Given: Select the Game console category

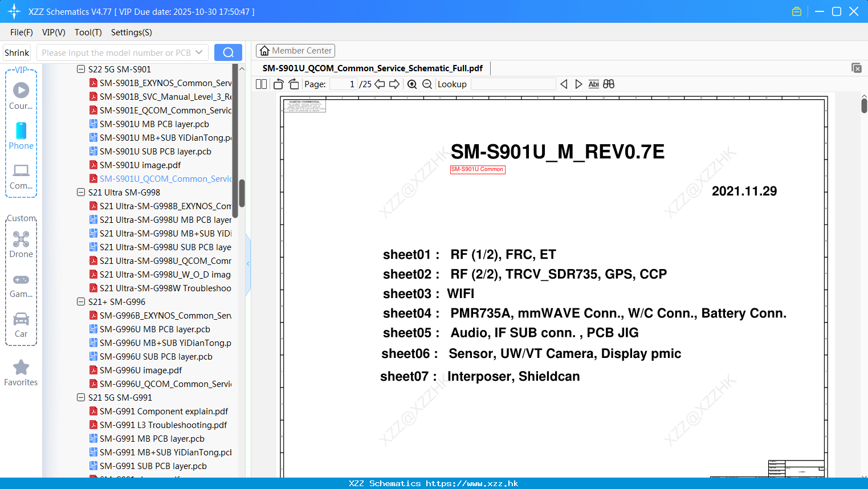Looking at the screenshot, I should pyautogui.click(x=21, y=286).
